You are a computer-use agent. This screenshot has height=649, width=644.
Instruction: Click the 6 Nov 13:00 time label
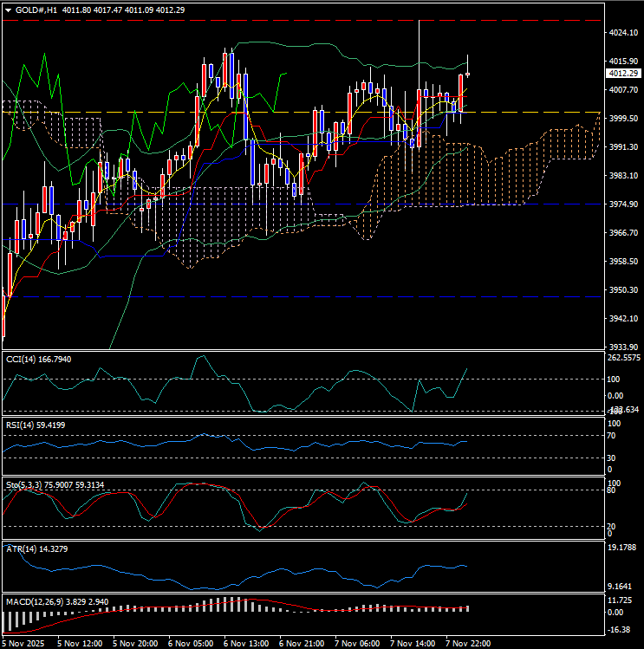tap(245, 643)
